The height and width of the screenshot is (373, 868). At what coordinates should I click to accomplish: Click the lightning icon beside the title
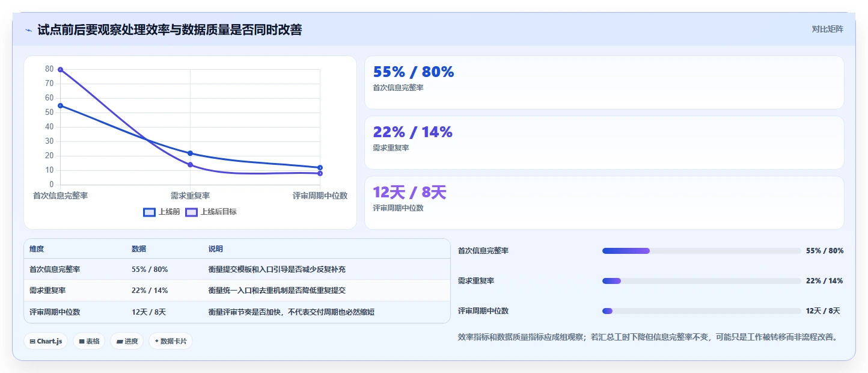click(x=28, y=30)
